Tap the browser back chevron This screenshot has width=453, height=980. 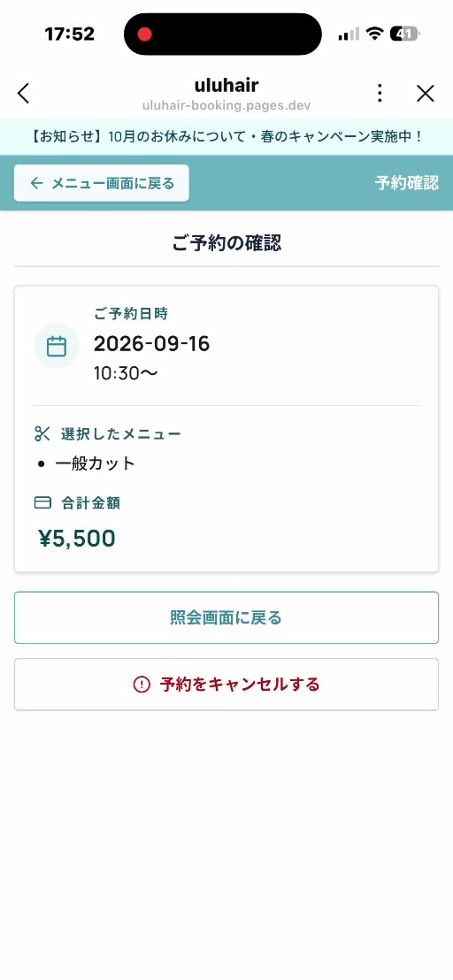pyautogui.click(x=24, y=93)
